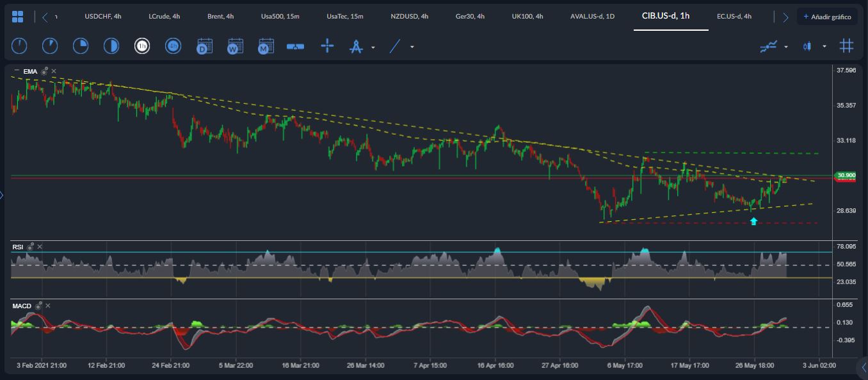Image resolution: width=868 pixels, height=380 pixels.
Task: Click the Añadir gráfico button
Action: pos(827,17)
